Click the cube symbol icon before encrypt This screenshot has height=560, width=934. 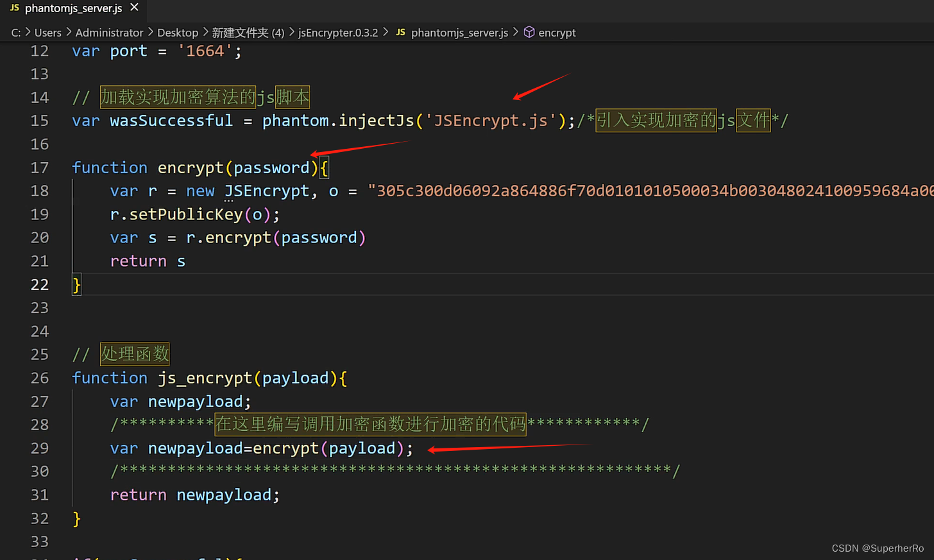click(x=529, y=32)
